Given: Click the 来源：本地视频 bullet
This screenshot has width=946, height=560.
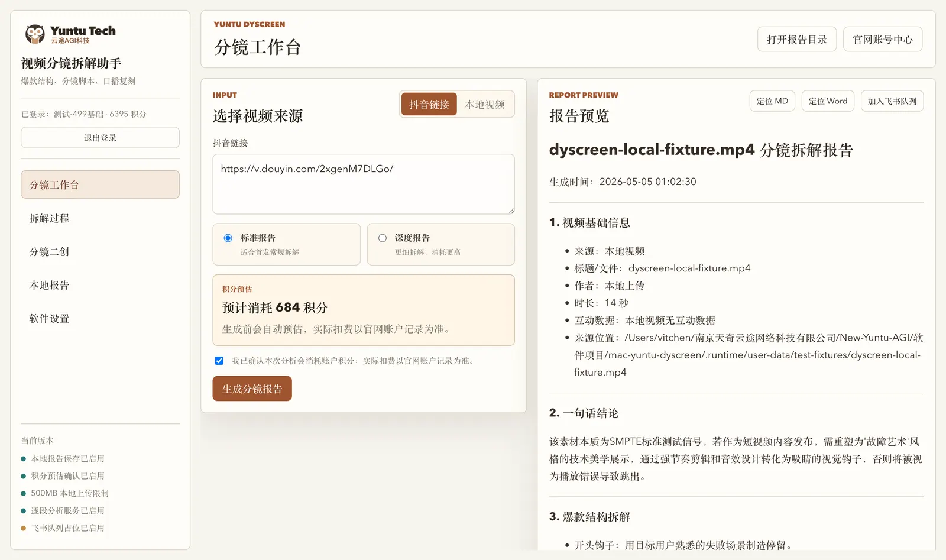Looking at the screenshot, I should 610,251.
